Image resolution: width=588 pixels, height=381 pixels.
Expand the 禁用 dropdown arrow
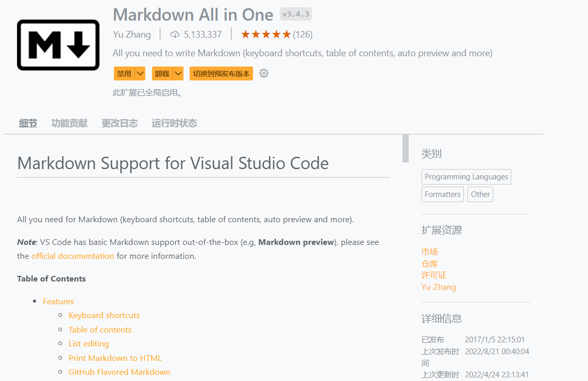click(140, 74)
